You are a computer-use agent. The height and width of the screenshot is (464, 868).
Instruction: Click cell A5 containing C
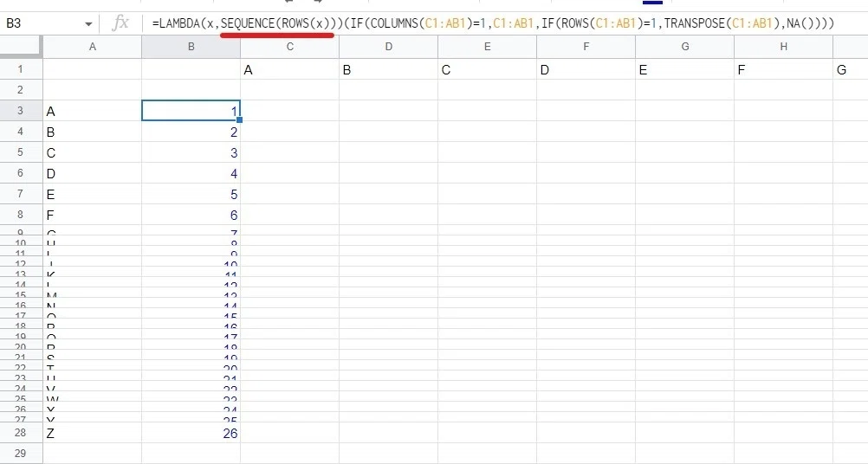pyautogui.click(x=93, y=152)
